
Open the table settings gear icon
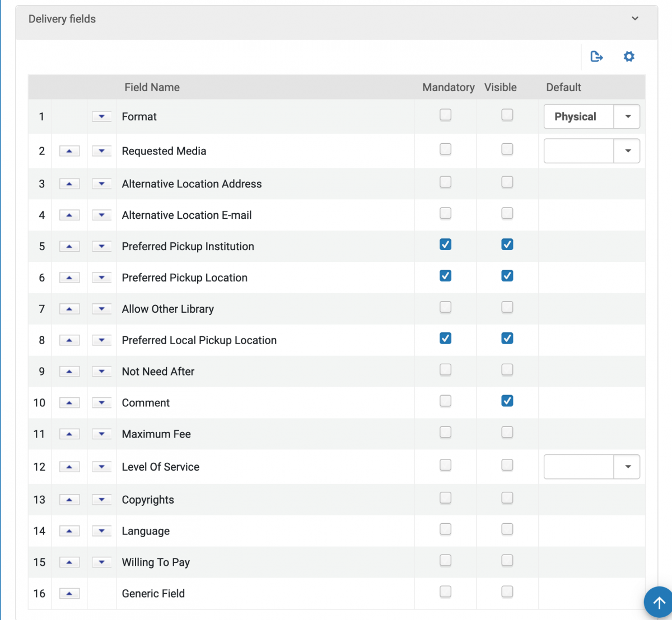[x=629, y=57]
